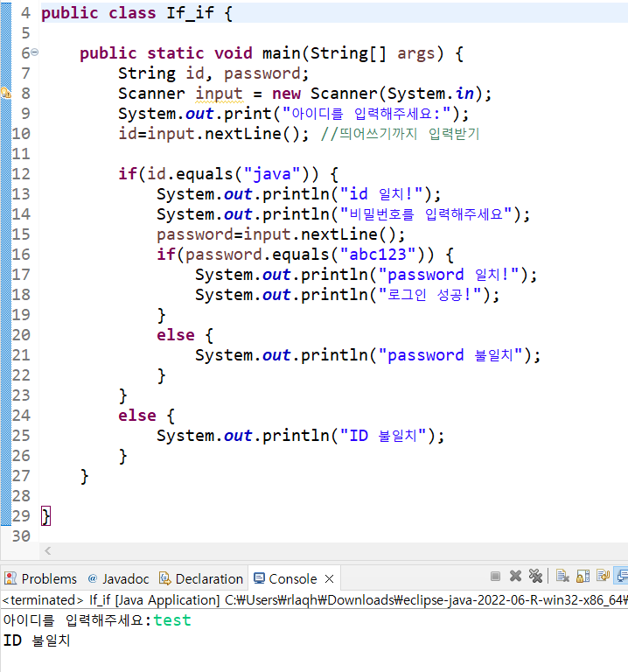628x672 pixels.
Task: Switch to the Declaration tab
Action: click(201, 579)
